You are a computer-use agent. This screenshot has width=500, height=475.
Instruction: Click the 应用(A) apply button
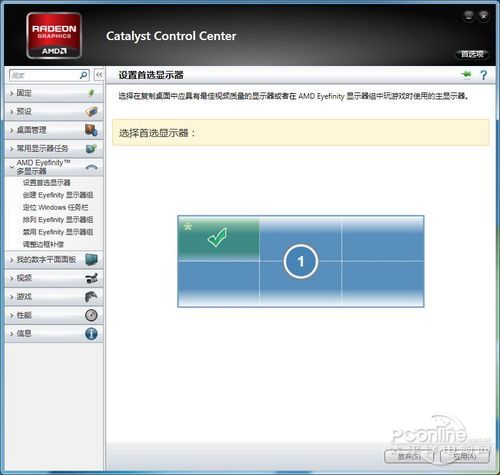click(465, 457)
